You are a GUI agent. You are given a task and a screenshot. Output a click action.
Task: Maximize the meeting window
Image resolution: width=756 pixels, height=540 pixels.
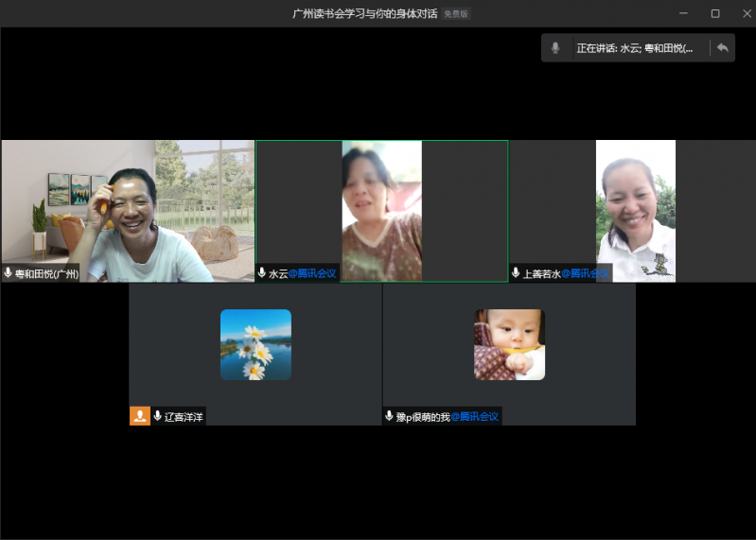pos(715,13)
